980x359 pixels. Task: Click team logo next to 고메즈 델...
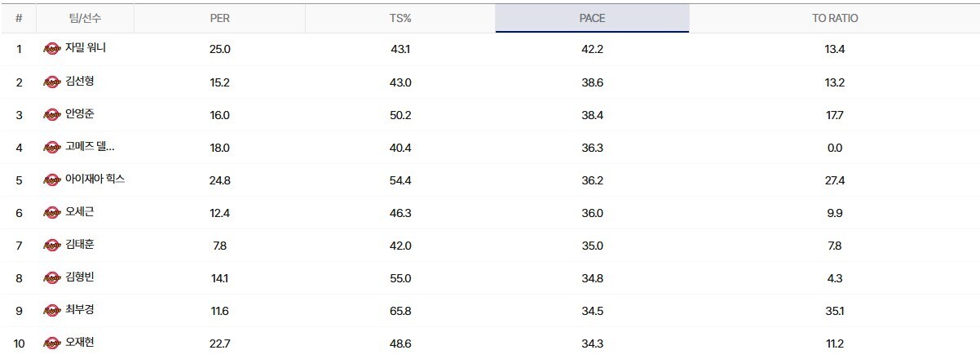(x=52, y=147)
